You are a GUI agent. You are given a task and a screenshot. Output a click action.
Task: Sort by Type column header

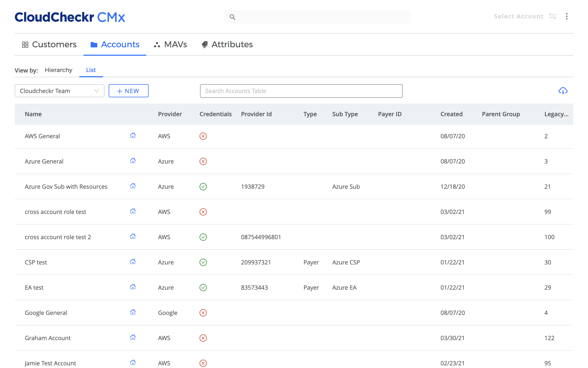pyautogui.click(x=310, y=114)
